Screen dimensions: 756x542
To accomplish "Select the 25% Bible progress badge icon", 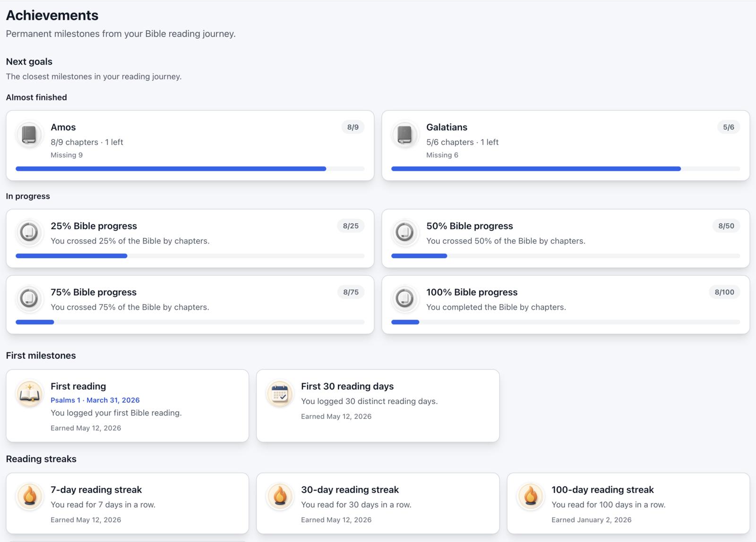I will point(29,232).
